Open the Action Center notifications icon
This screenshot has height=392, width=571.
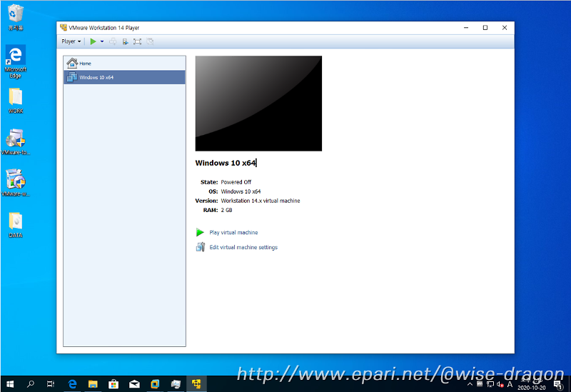pos(558,385)
